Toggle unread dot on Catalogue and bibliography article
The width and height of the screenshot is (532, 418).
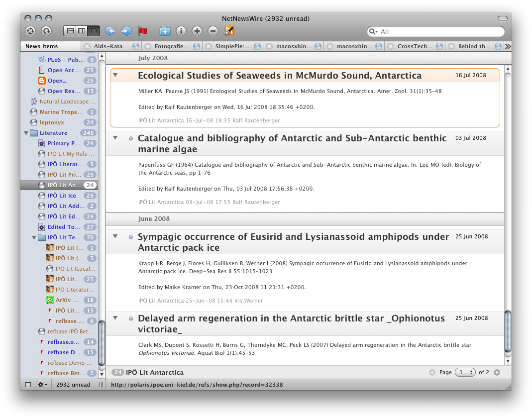130,138
